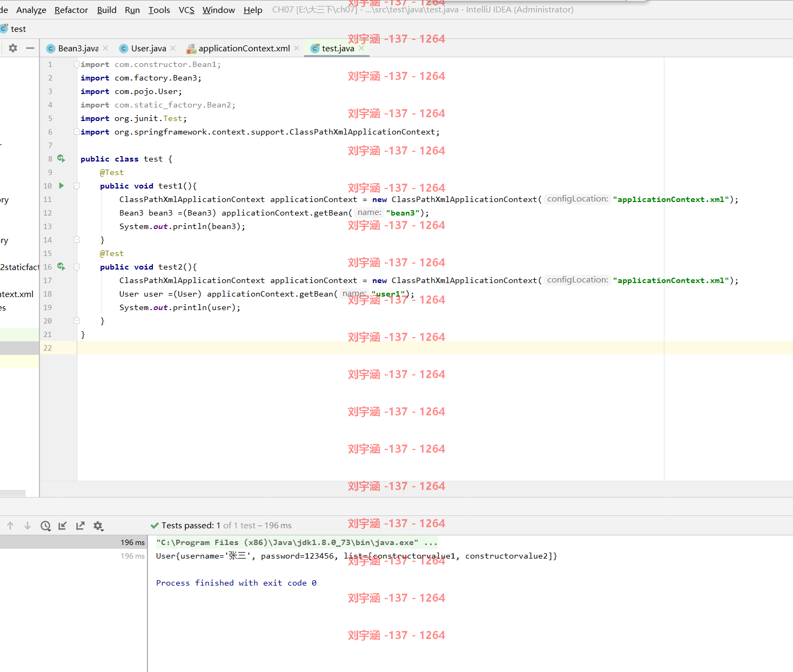Click the import com.static_factory.Bean2 line
This screenshot has height=672, width=793.
(158, 105)
